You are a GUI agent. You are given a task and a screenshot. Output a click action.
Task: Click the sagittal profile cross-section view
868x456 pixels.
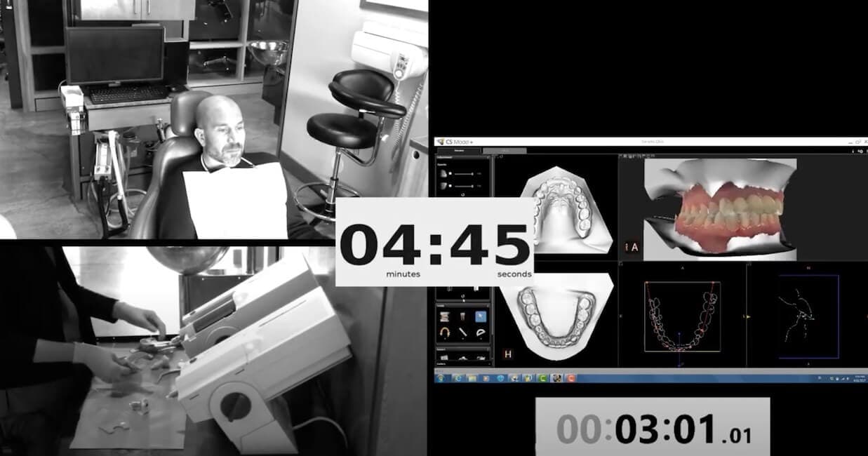click(808, 316)
